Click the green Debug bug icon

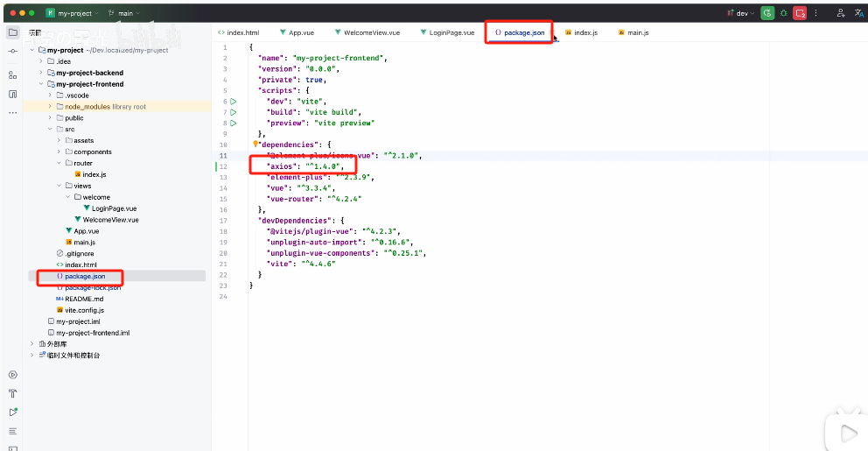click(784, 13)
